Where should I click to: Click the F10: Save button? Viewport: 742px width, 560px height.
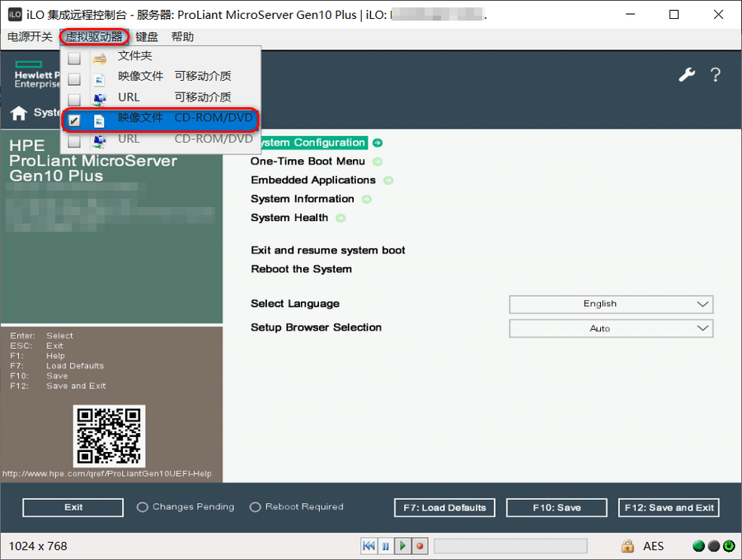556,507
